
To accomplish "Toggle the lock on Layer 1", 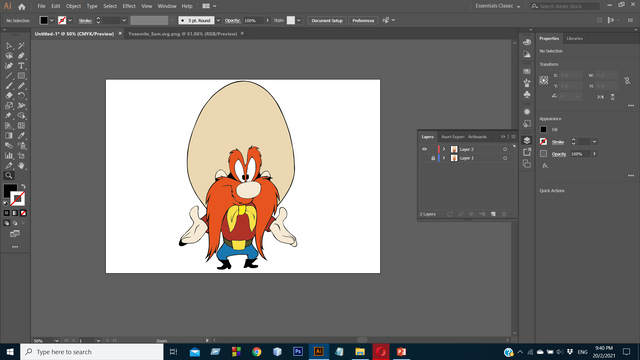I will pyautogui.click(x=433, y=158).
